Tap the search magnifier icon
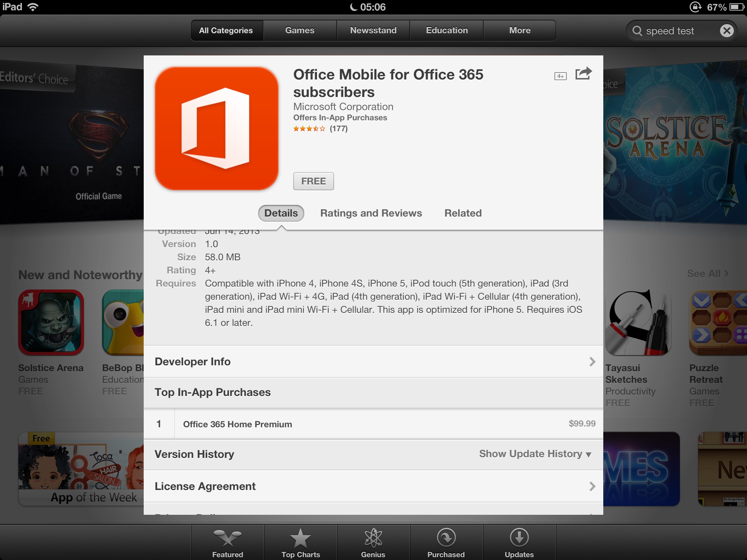The height and width of the screenshot is (560, 747). click(x=637, y=31)
